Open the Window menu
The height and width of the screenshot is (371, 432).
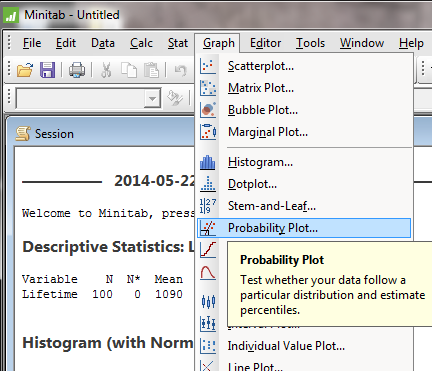point(362,43)
